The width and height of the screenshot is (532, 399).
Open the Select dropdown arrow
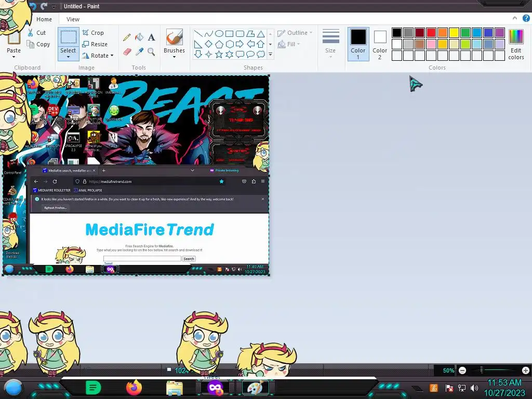[68, 57]
